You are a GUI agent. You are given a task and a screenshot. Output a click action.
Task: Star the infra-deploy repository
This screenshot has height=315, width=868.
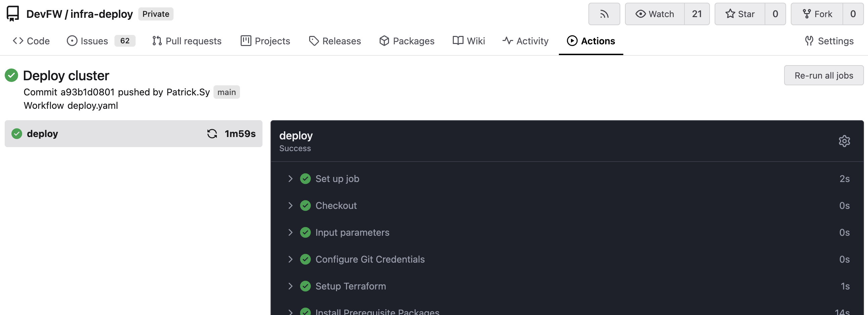point(740,14)
